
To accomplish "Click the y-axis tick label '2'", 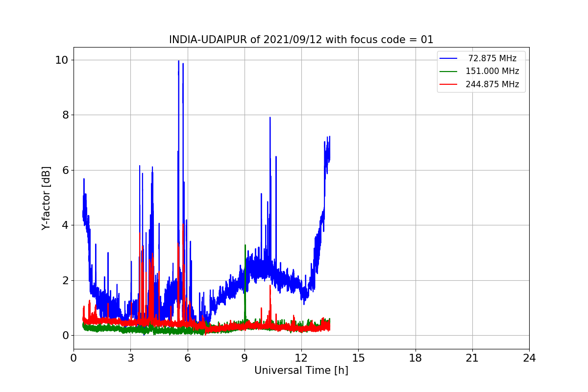I will 66,280.
